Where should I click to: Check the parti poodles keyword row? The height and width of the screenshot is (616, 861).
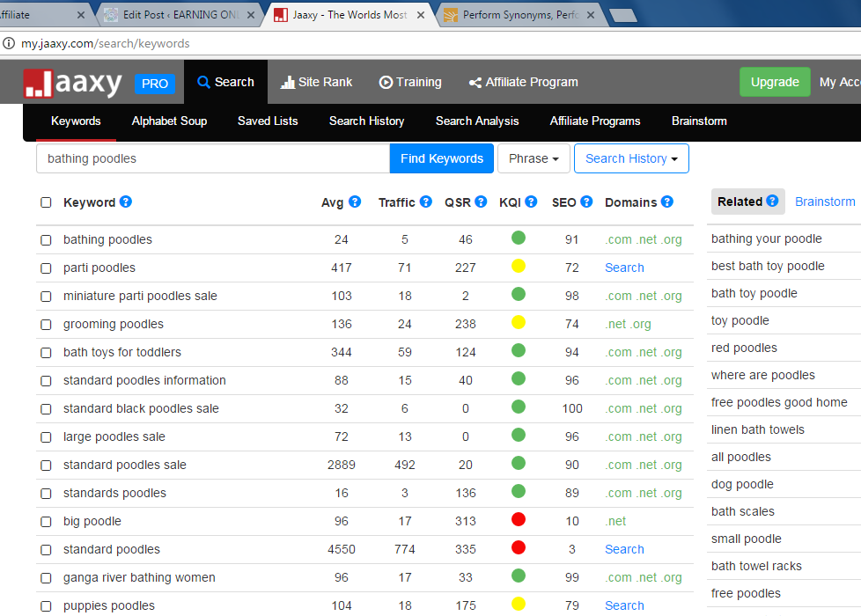pos(46,268)
